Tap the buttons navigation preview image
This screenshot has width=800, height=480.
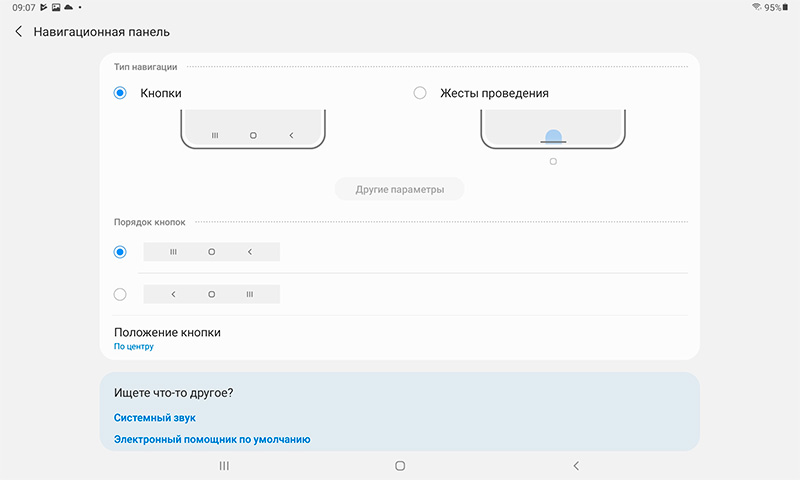(252, 130)
